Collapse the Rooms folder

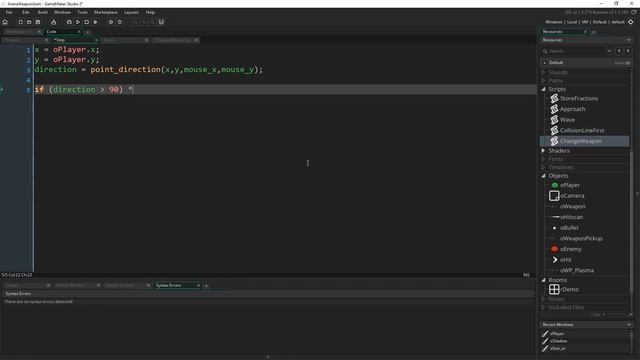coord(543,280)
